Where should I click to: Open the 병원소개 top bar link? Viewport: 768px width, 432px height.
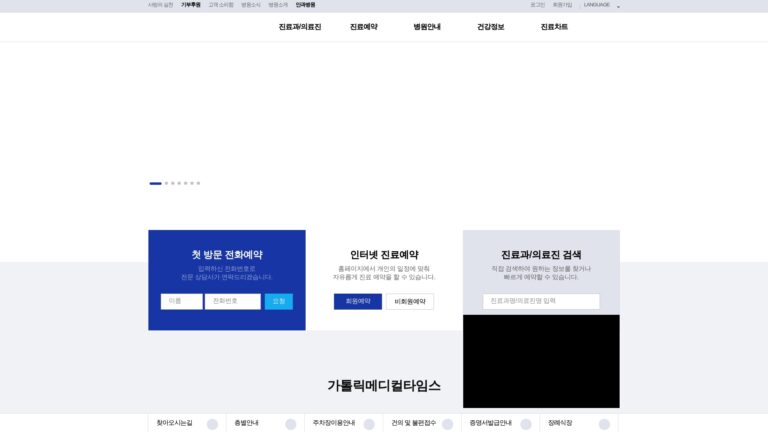tap(278, 5)
